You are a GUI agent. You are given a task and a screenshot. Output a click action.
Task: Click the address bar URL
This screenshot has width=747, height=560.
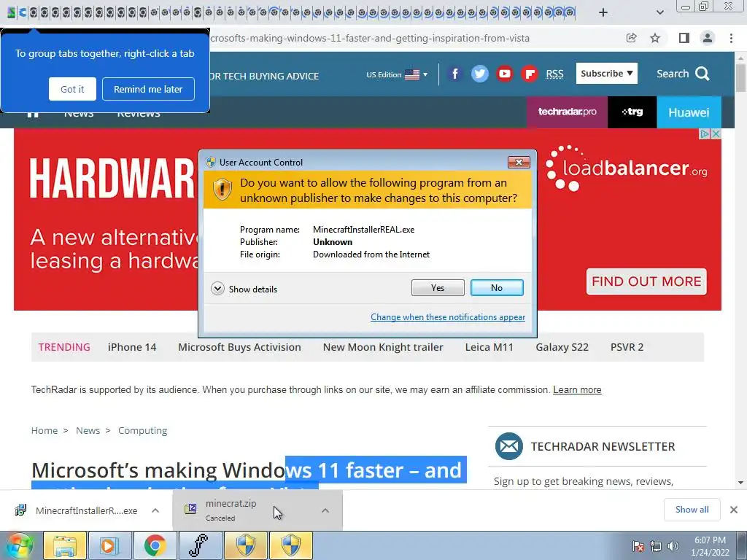(x=370, y=38)
